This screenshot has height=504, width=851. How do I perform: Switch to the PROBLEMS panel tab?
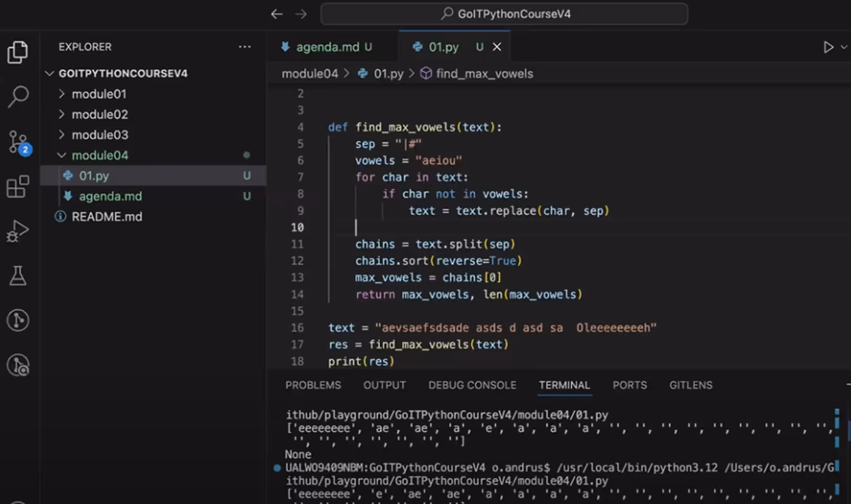(313, 385)
